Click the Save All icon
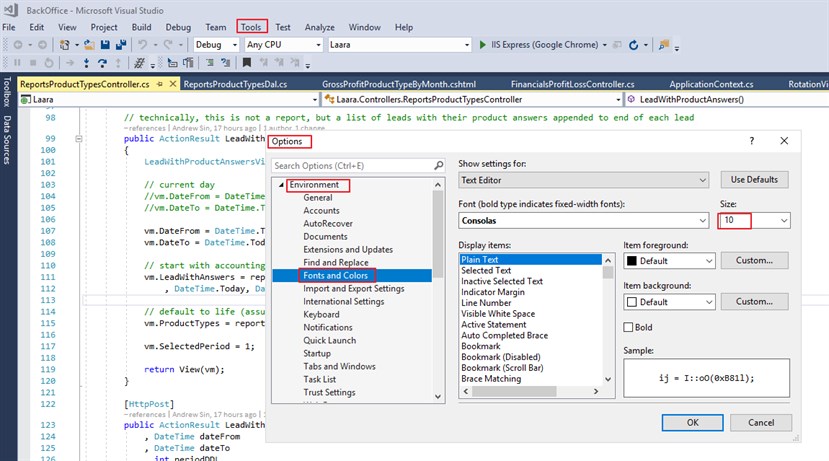The height and width of the screenshot is (461, 829). coord(121,45)
